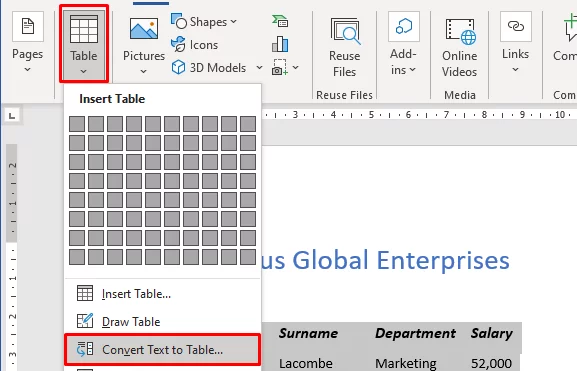Insert a Chart using the bar chart icon
Screen dimensions: 577x371
pos(280,44)
